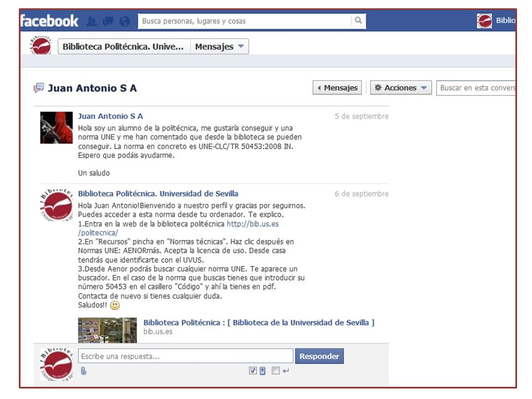Viewport: 532px width, 399px height.
Task: Click the search magnifier icon
Action: click(x=359, y=21)
